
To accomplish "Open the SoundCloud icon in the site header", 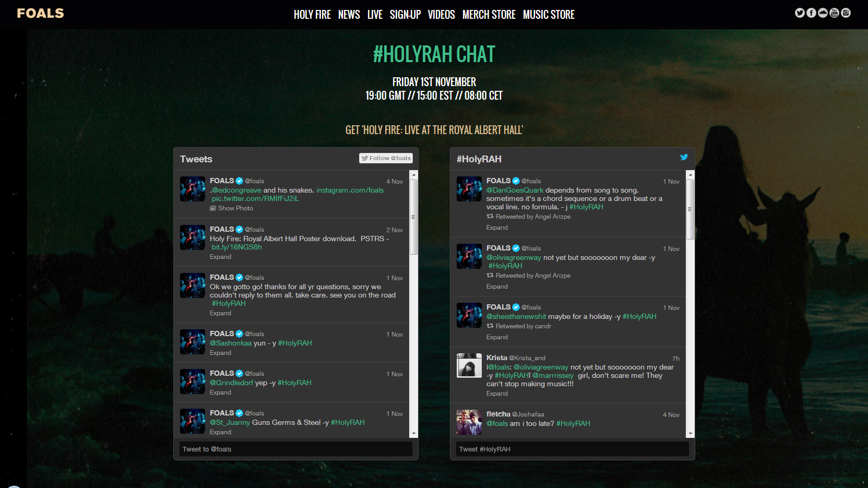I will [823, 13].
